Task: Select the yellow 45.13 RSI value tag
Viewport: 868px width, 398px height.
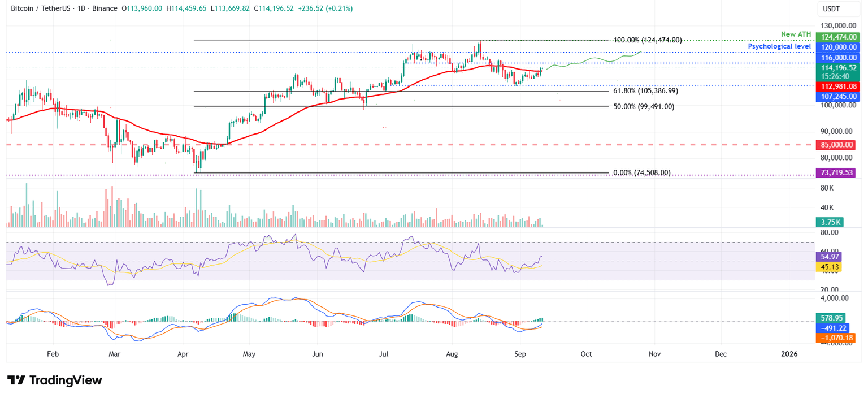Action: (x=830, y=266)
